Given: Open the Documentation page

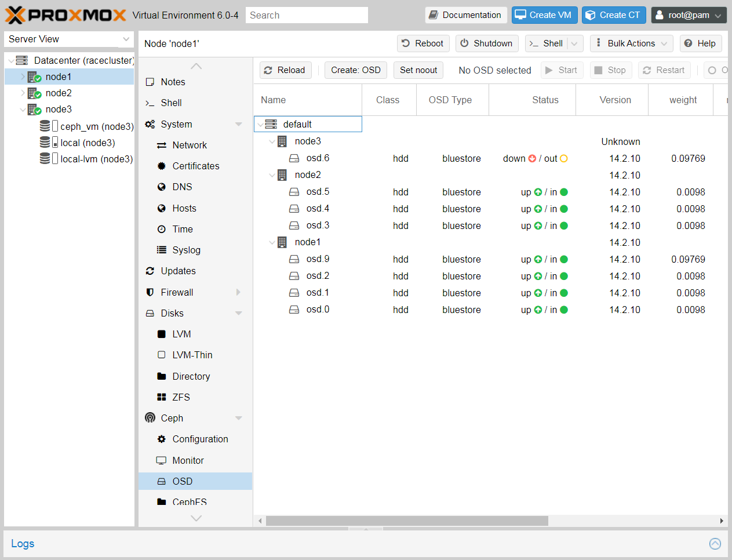Looking at the screenshot, I should tap(466, 15).
